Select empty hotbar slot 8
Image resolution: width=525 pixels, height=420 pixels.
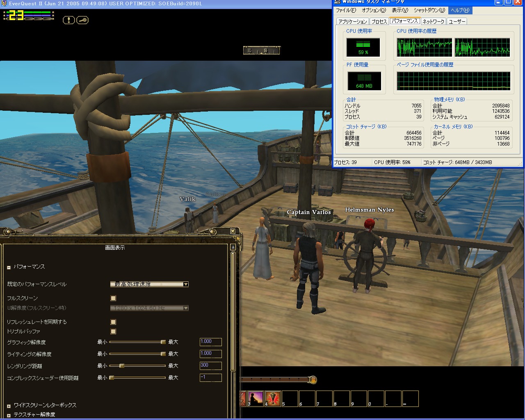click(341, 399)
